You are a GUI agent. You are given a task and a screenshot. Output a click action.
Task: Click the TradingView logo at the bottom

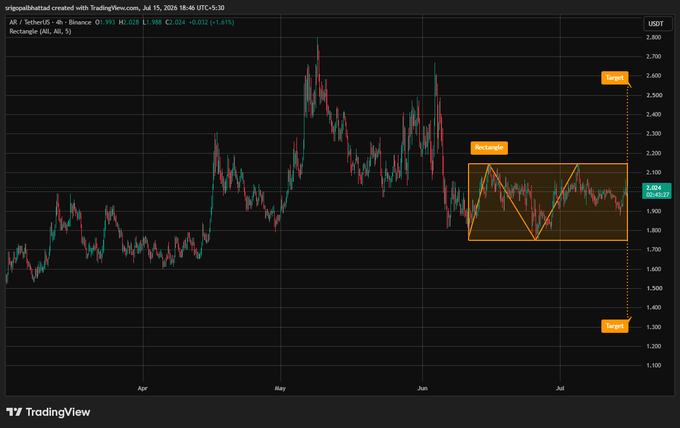48,412
